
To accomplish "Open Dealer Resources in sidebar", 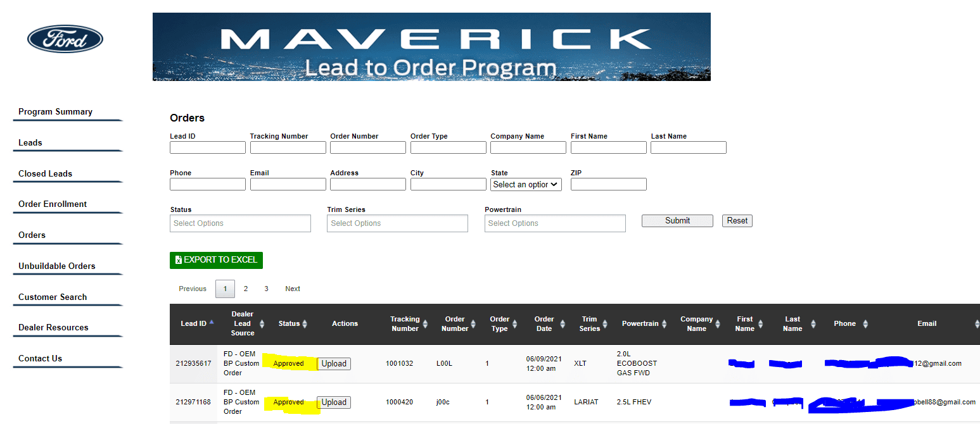I will (53, 328).
